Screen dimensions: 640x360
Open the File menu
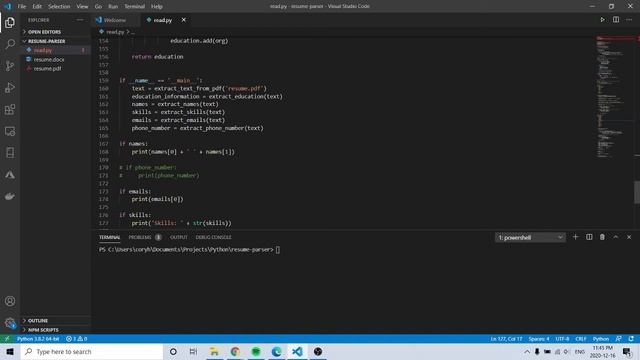22,7
